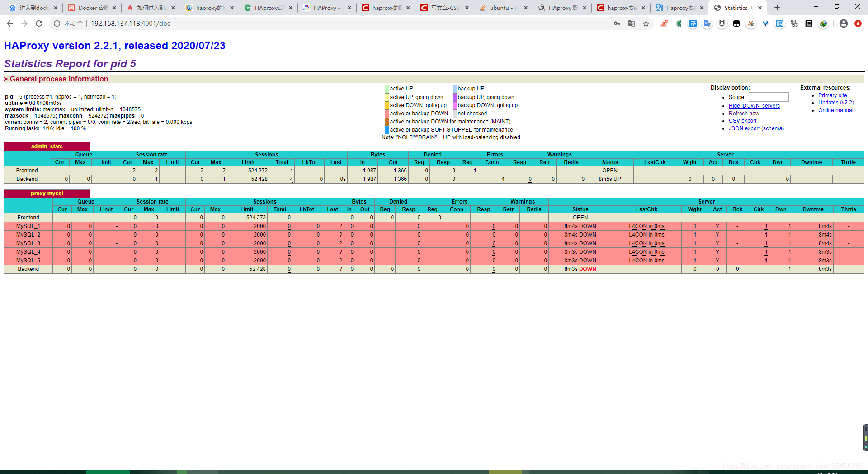Click the red DOWN status of proxy-mysql Backend
Viewport: 868px width, 474px height.
pyautogui.click(x=587, y=269)
